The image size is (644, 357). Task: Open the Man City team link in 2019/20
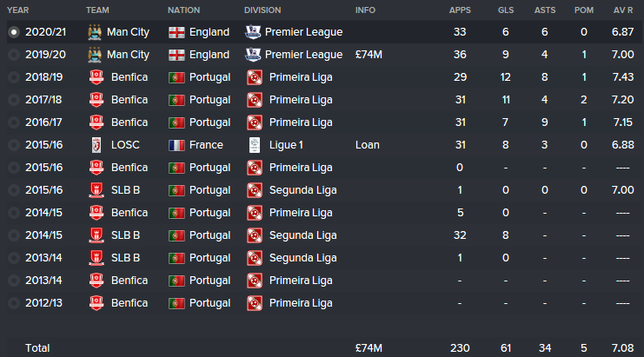128,55
